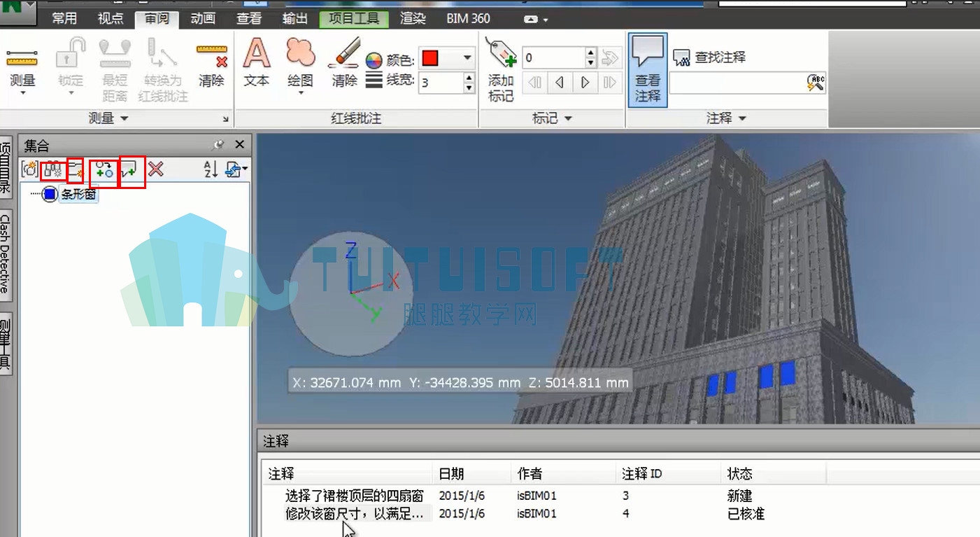Click Add Comment icon in 集合 toolbar
The image size is (980, 537).
tap(129, 169)
